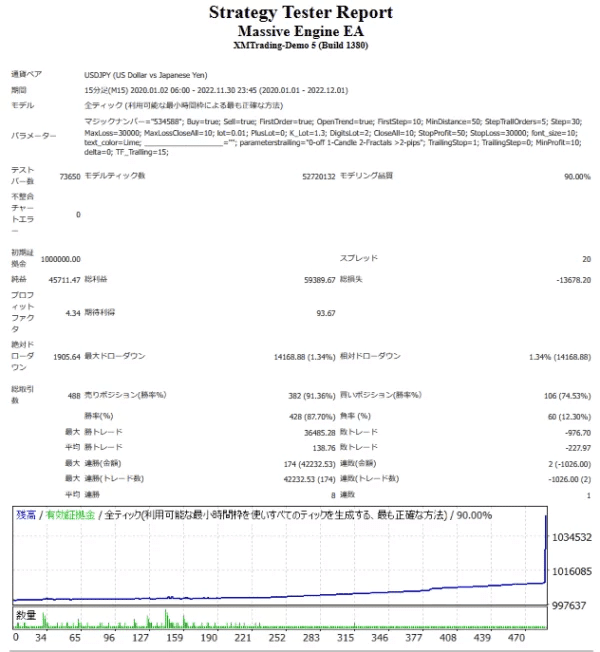Image resolution: width=600 pixels, height=652 pixels.
Task: Click consecutive profit value "42232.53 (174)"
Action: pos(309,479)
